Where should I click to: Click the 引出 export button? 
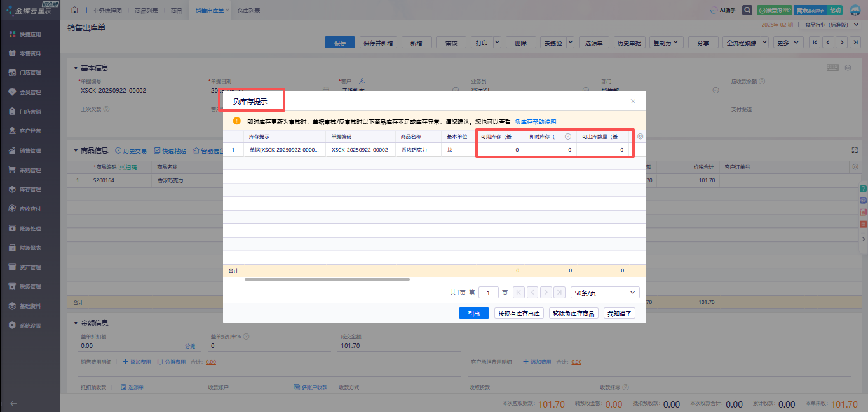click(x=473, y=313)
